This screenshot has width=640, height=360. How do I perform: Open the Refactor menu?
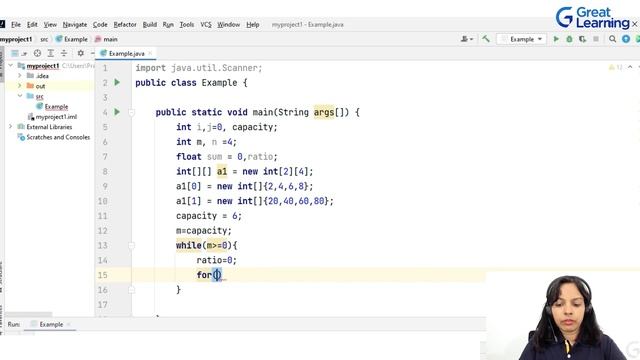(125, 24)
